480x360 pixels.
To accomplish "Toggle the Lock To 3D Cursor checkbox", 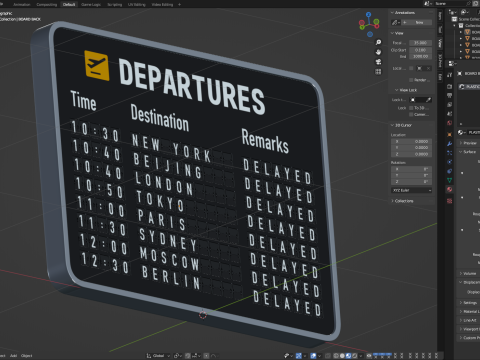I will point(411,108).
